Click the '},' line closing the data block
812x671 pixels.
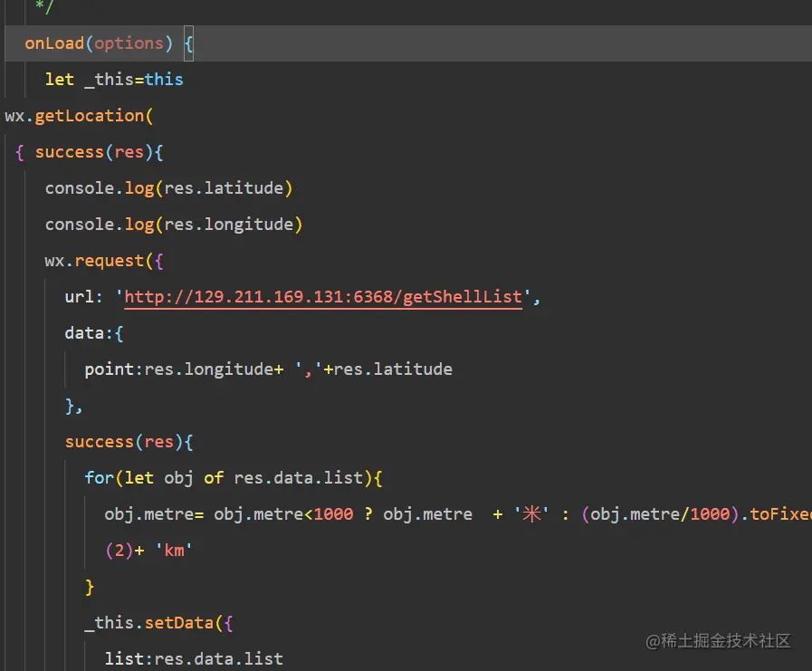click(73, 406)
